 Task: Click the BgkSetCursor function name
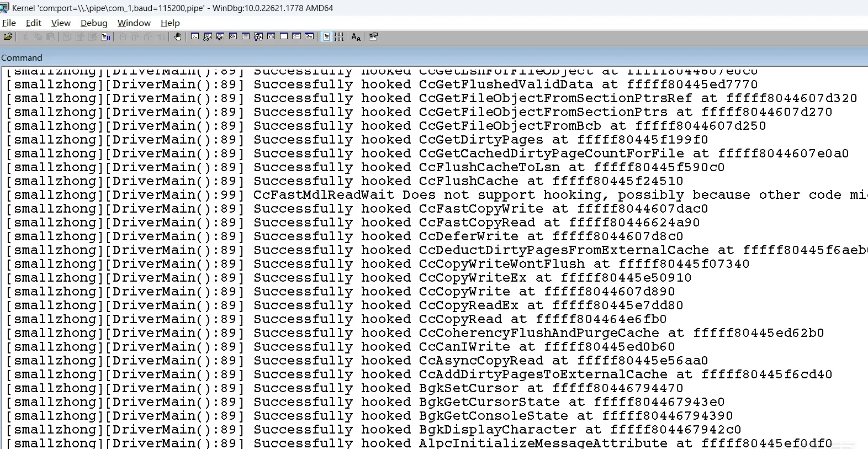click(x=469, y=388)
